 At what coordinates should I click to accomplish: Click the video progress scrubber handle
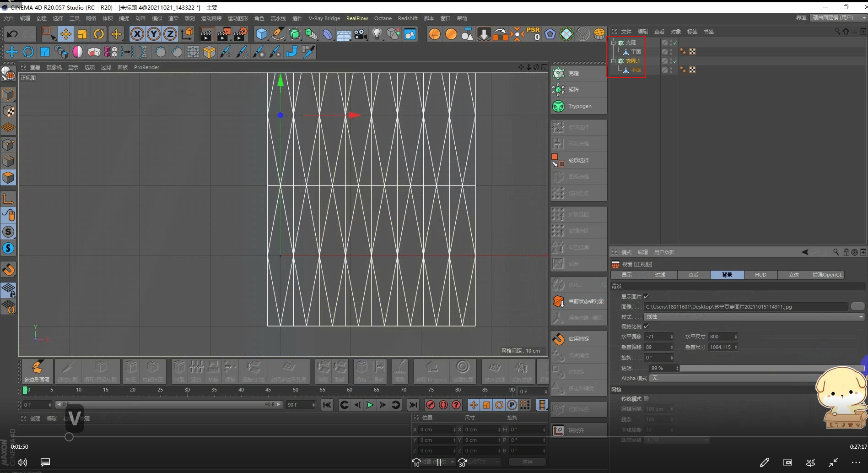pos(69,437)
